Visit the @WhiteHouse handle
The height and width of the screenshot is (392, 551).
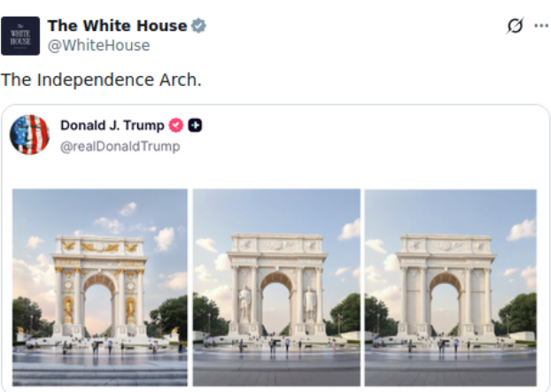(x=98, y=45)
